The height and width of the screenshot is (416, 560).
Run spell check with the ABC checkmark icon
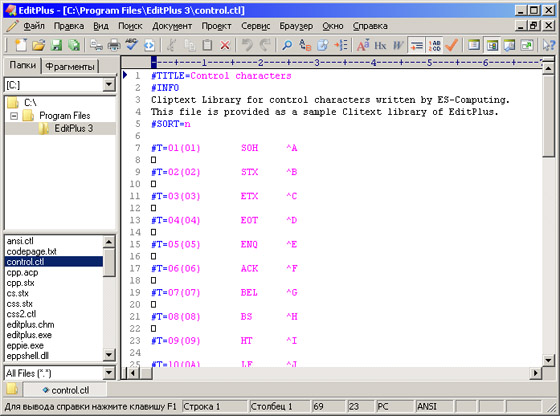pos(131,45)
